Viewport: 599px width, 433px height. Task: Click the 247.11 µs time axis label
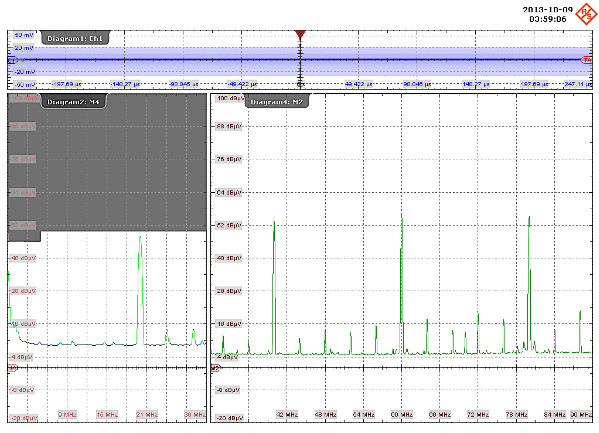[x=578, y=84]
